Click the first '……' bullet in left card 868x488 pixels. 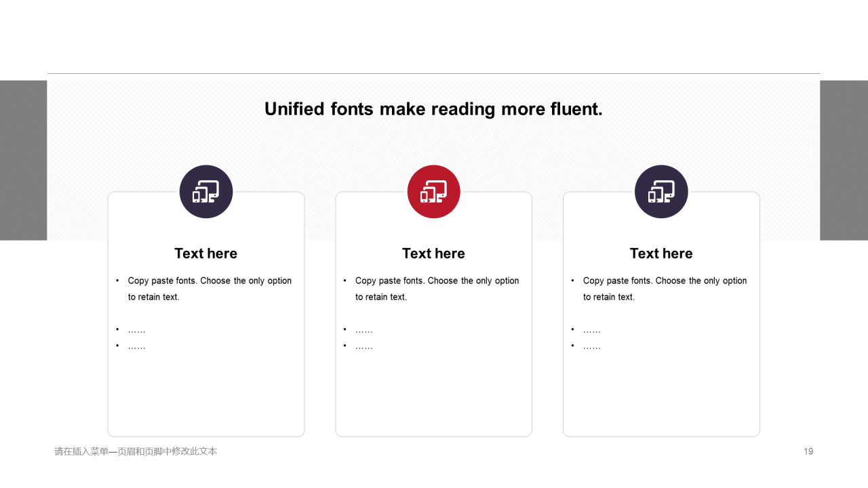pyautogui.click(x=136, y=330)
